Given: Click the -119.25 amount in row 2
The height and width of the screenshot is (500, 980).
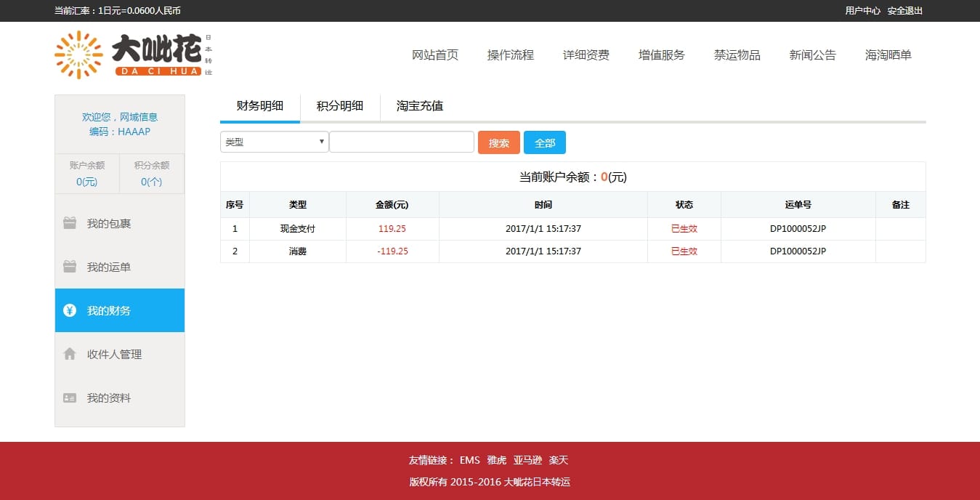Looking at the screenshot, I should 392,251.
